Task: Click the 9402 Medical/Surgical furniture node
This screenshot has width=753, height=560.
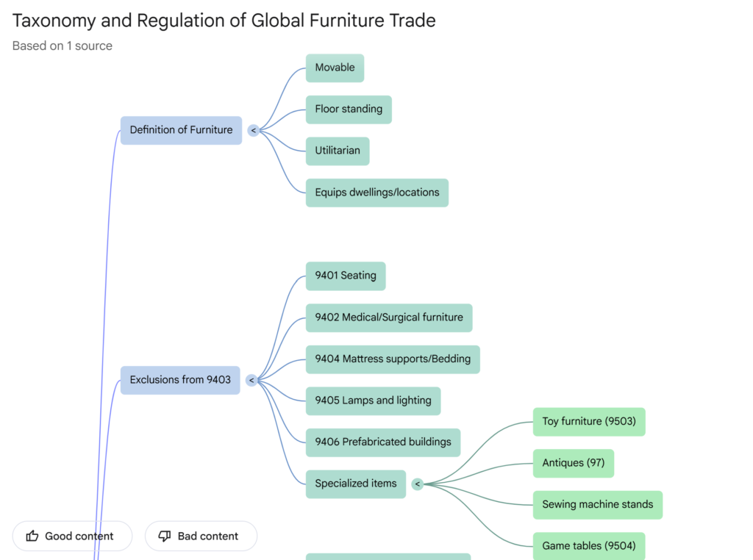Action: click(x=389, y=317)
